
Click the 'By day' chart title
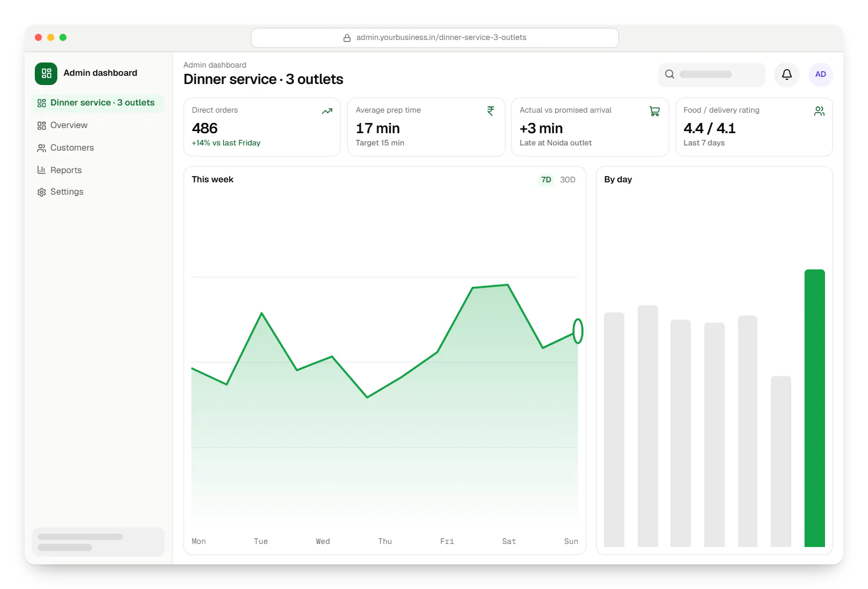[x=618, y=180]
